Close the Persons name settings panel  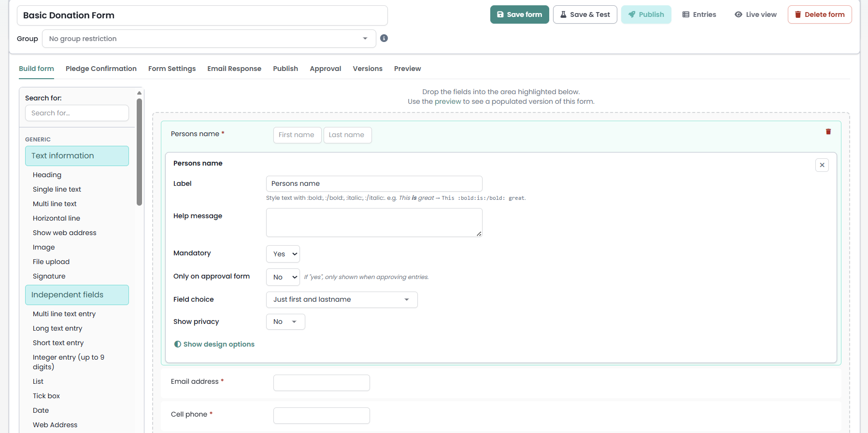822,165
